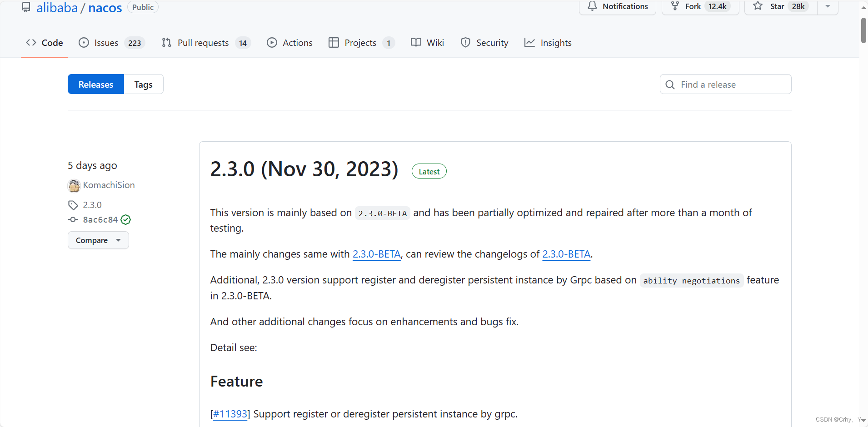Viewport: 868px width, 427px height.
Task: Select the Releases button
Action: click(x=96, y=84)
